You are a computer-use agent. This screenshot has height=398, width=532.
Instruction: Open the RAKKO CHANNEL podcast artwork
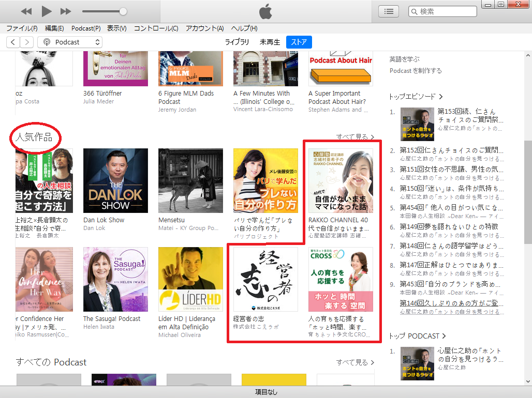click(341, 181)
